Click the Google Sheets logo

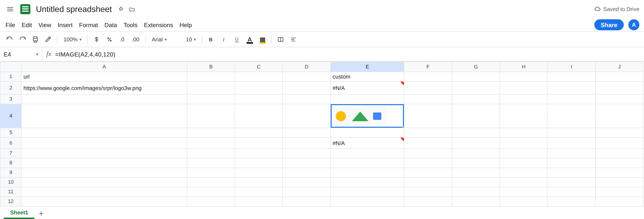(x=25, y=9)
